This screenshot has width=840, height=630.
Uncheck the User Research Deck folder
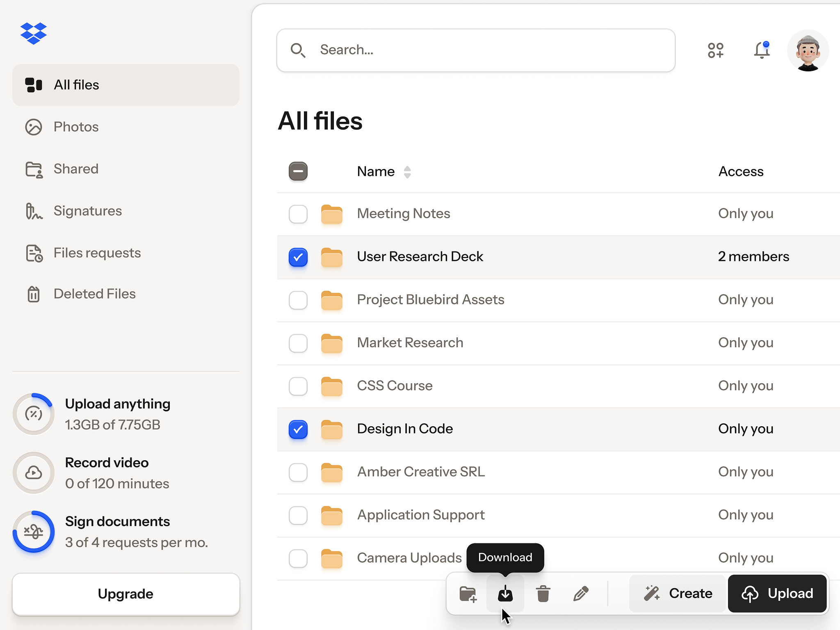pyautogui.click(x=298, y=257)
